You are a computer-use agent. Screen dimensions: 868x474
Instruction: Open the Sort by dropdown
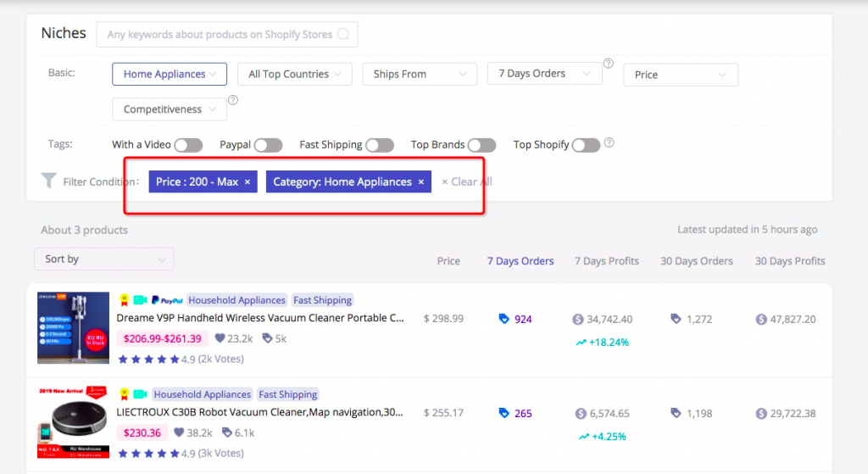click(104, 259)
